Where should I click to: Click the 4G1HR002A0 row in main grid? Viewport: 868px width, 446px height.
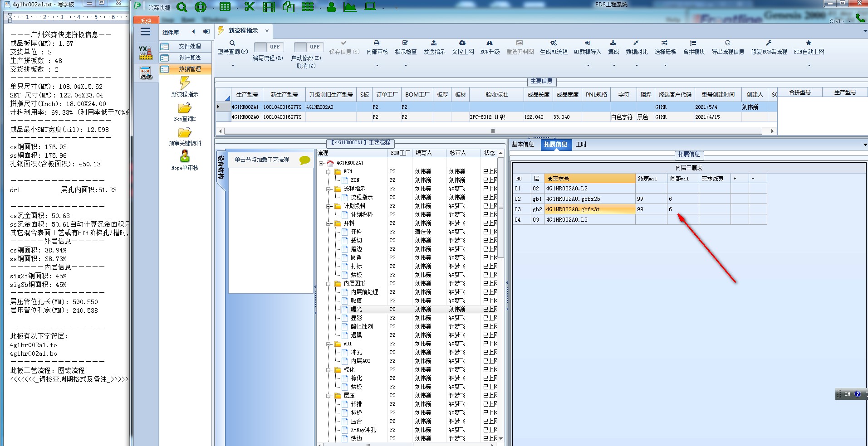tap(496, 117)
